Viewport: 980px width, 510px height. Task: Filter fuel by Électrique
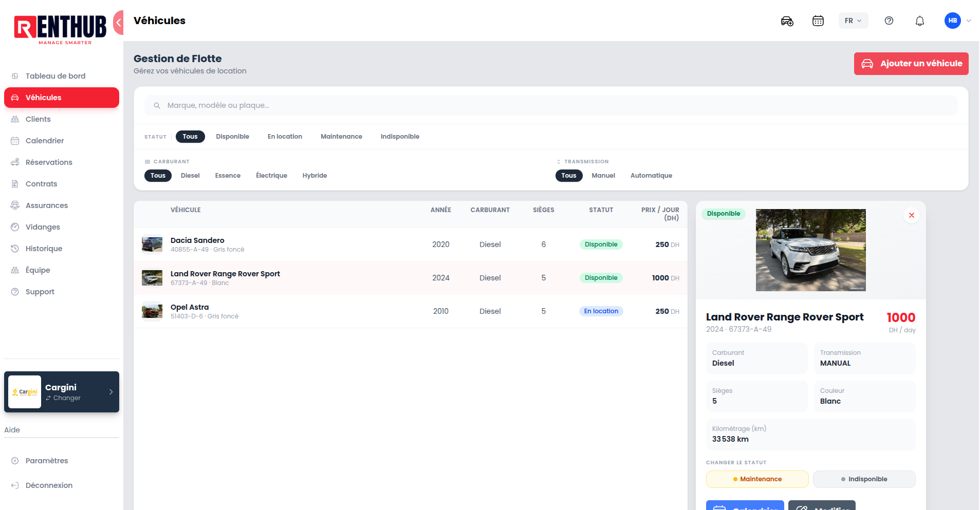coord(271,176)
